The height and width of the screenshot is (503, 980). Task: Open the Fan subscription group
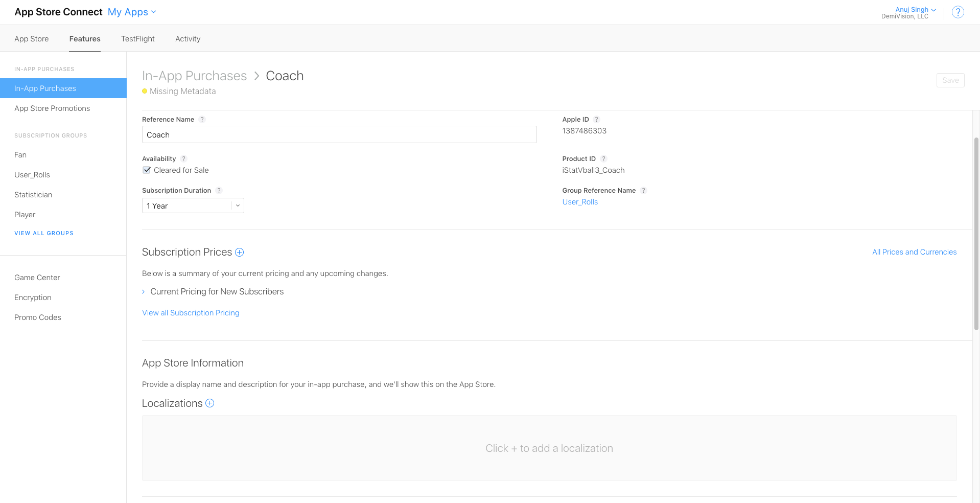click(x=20, y=155)
